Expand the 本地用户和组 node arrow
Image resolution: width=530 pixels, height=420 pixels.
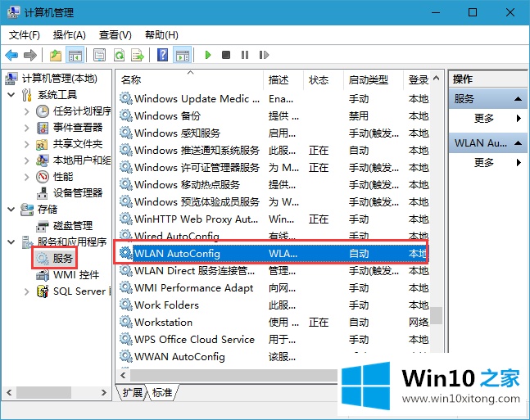point(27,160)
